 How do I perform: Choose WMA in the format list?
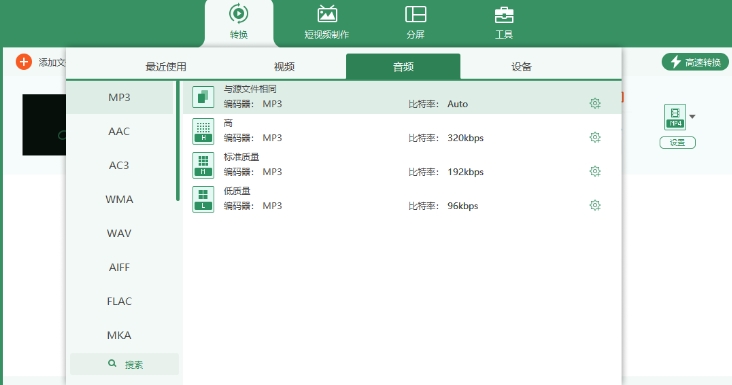point(120,199)
